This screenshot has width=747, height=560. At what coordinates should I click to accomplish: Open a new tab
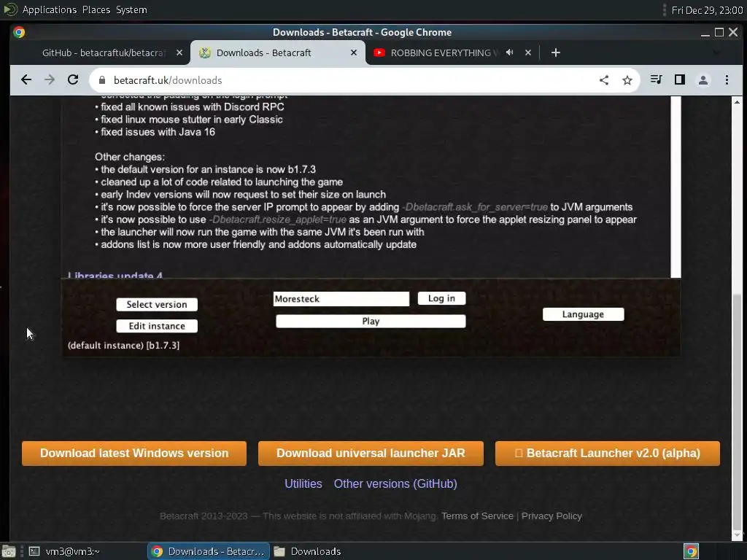[x=555, y=52]
